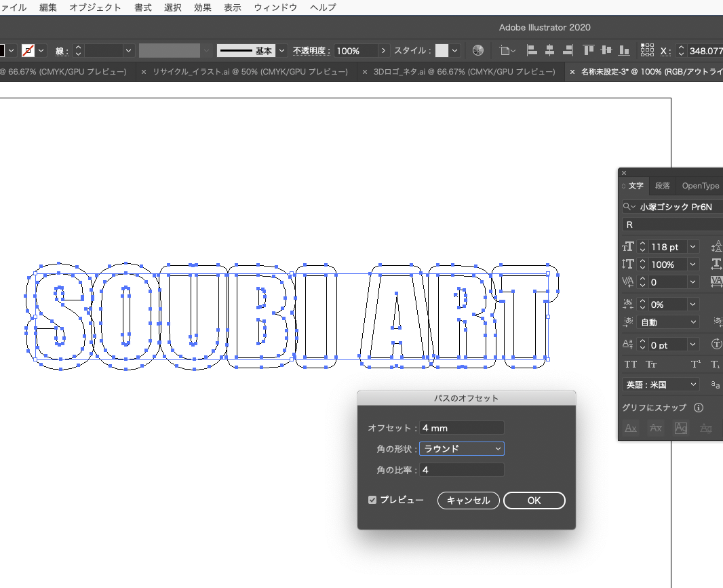This screenshot has width=723, height=588.
Task: Click the style swatch next to スタイル
Action: 442,51
